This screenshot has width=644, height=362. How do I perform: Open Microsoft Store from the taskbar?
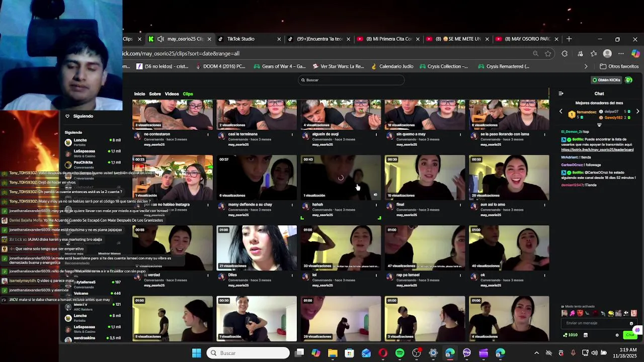pyautogui.click(x=349, y=353)
